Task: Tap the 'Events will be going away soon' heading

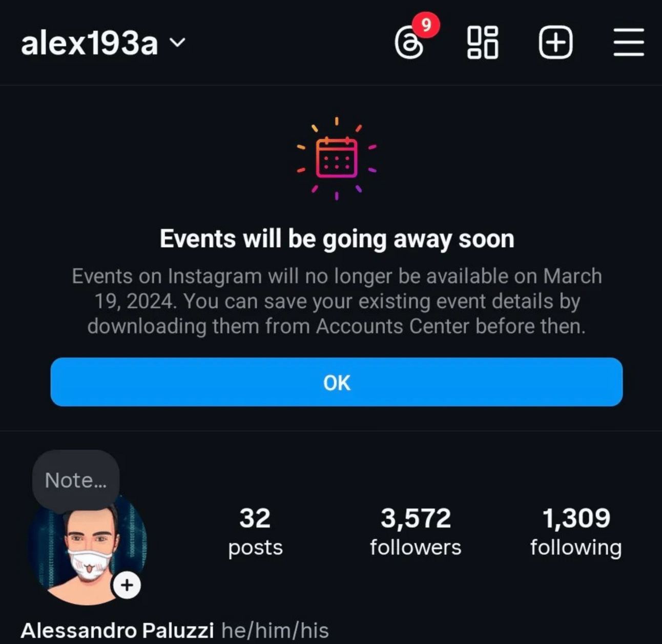Action: (x=337, y=239)
